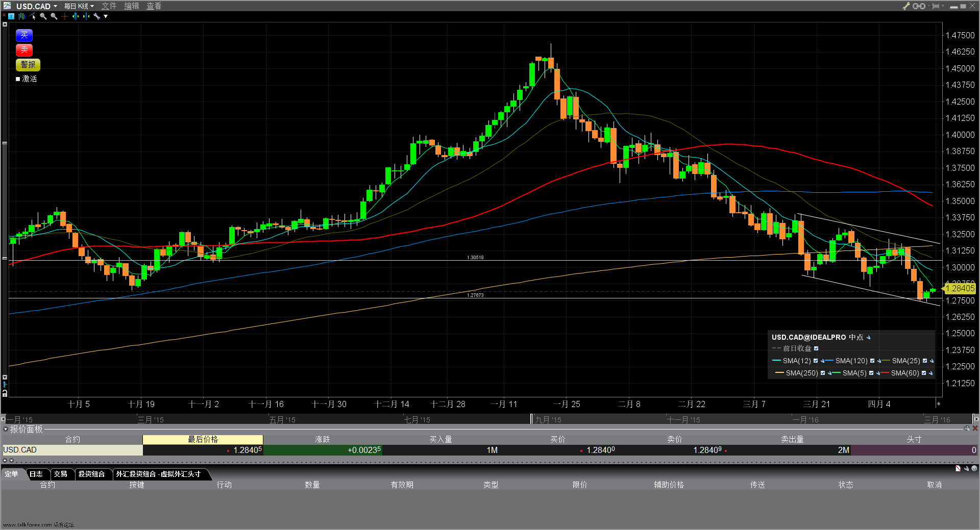Open SMA(12) settings wrench
This screenshot has height=530, width=980.
coord(822,361)
